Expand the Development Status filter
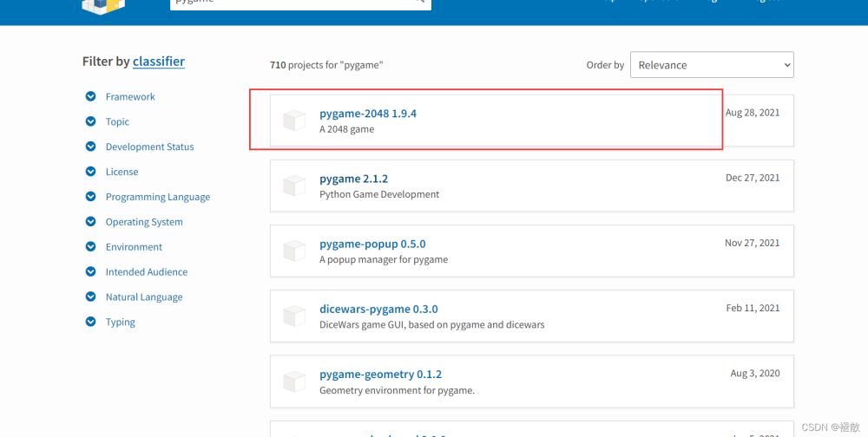The height and width of the screenshot is (437, 868). 91,147
